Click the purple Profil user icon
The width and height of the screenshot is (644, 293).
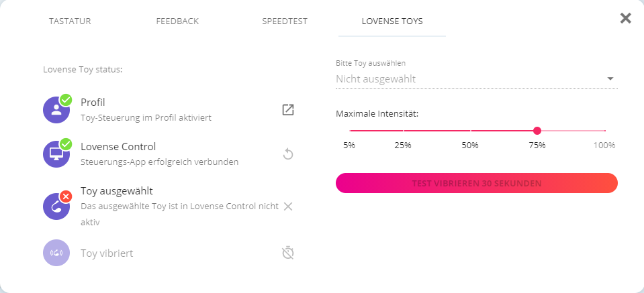[56, 110]
